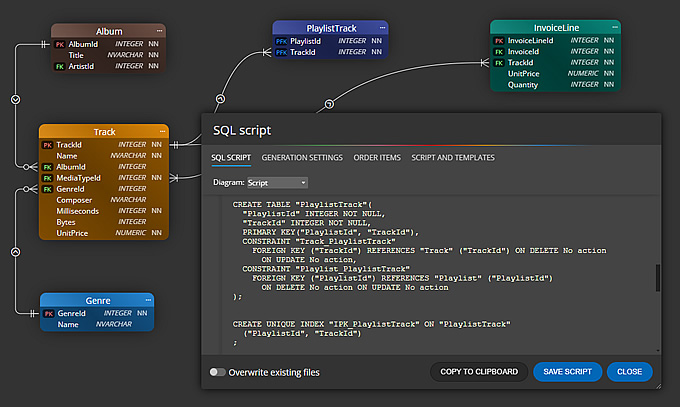Screen dimensions: 680x407
Task: Select the Track-InvoiceLine relationship circle marker
Action: click(x=329, y=104)
